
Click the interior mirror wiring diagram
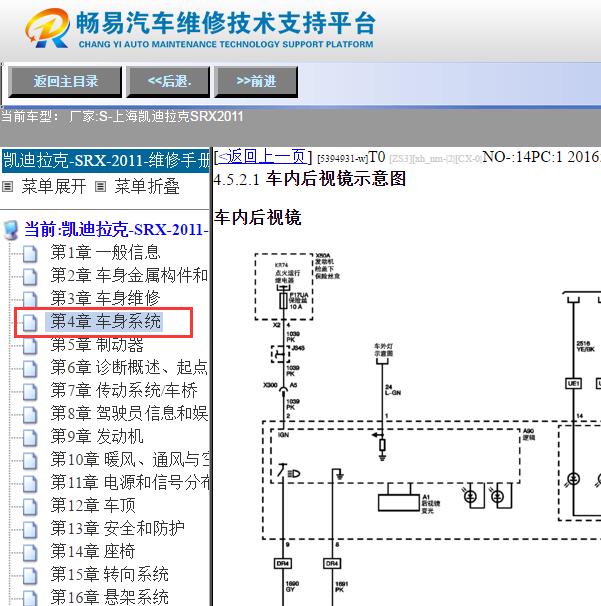[x=425, y=428]
